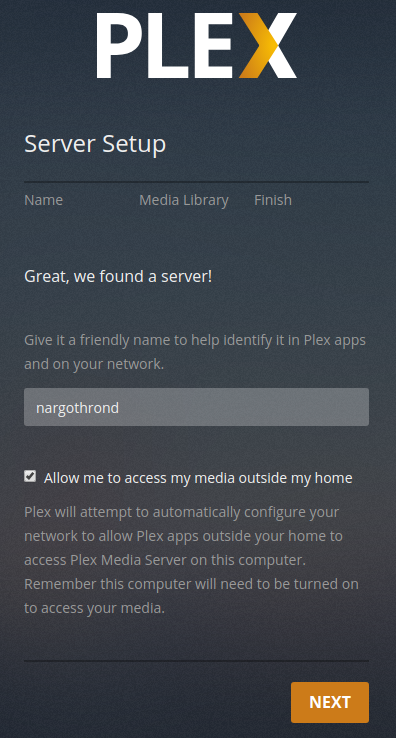Click the 'Plex will attempt to automatically' paragraph
This screenshot has height=738, width=396.
(x=191, y=560)
